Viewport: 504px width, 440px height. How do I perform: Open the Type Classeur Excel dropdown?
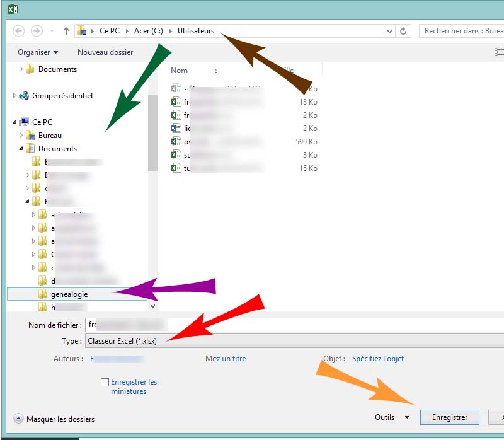[294, 341]
